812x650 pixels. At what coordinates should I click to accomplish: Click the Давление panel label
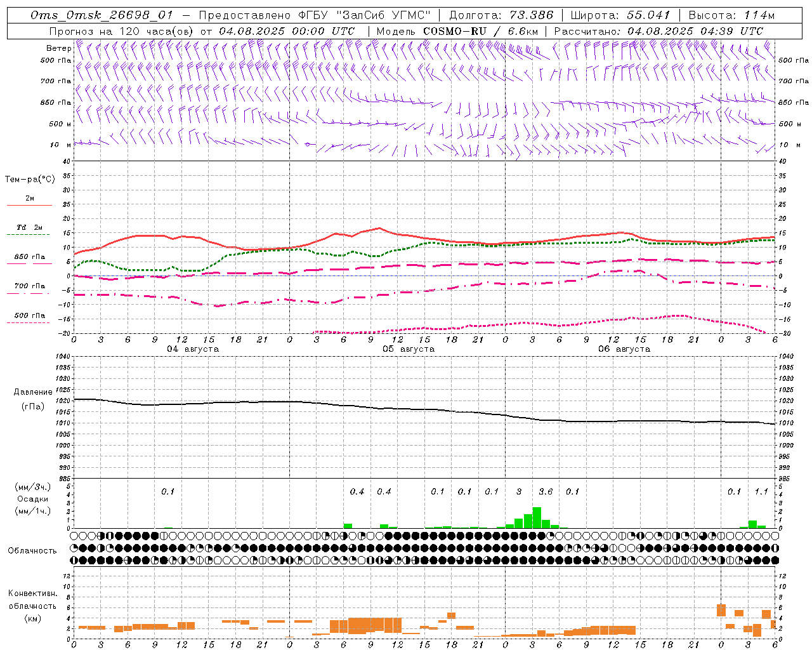pyautogui.click(x=33, y=392)
